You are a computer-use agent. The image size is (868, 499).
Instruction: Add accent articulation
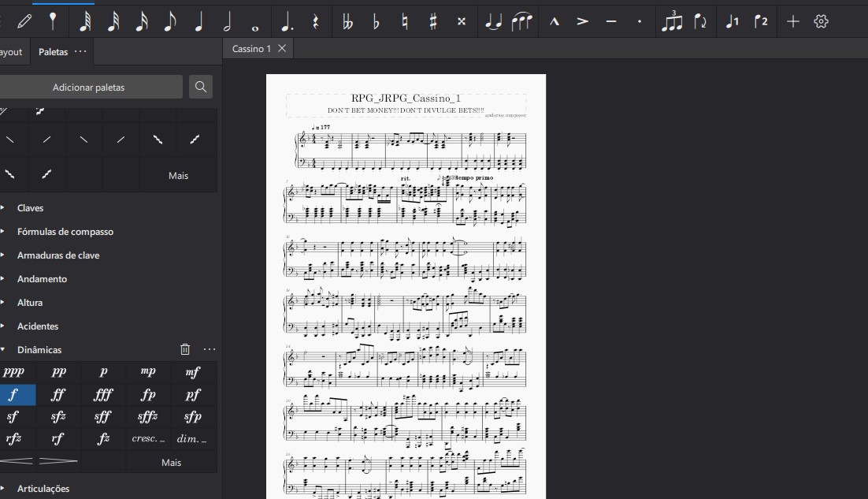point(582,21)
